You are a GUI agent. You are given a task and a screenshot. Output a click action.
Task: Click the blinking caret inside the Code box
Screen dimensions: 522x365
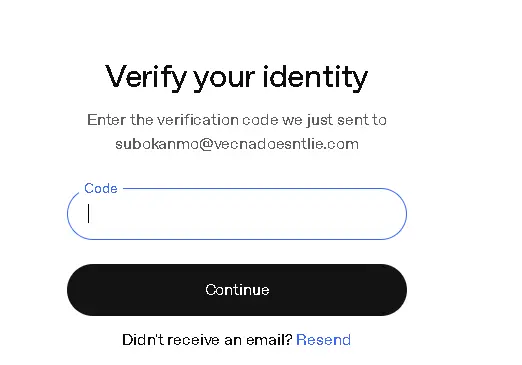(88, 214)
